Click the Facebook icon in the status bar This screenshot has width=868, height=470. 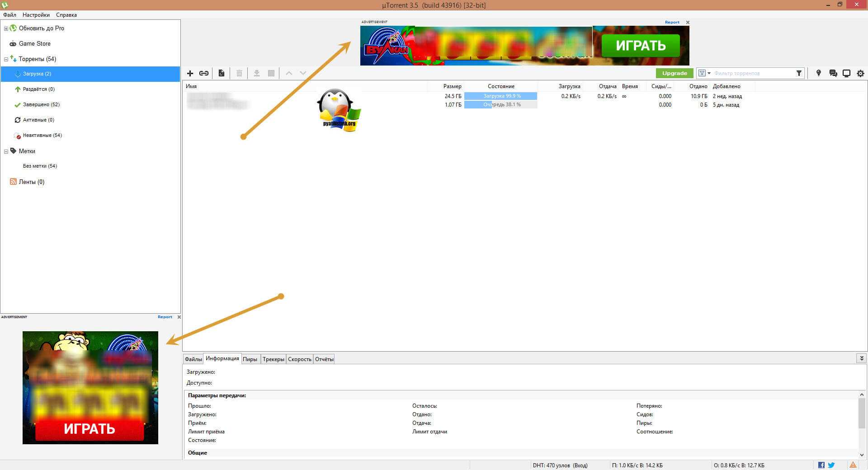[821, 465]
